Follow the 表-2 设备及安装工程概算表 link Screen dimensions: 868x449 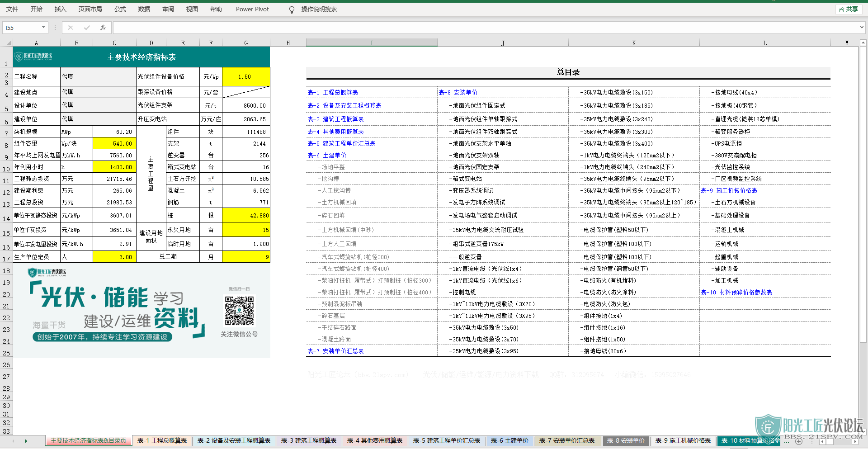[344, 105]
